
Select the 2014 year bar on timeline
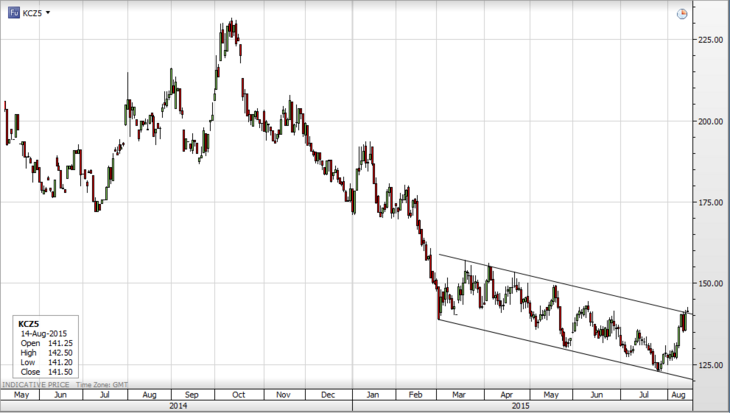[177, 406]
